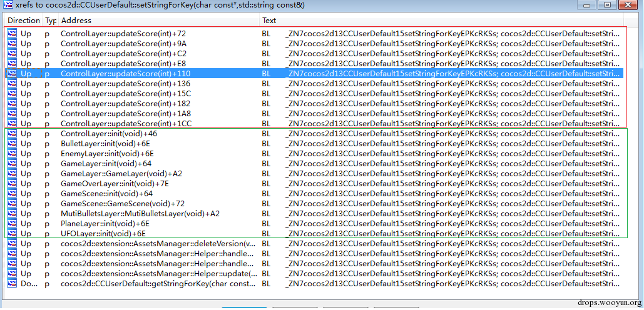Click xref icon of ControlLayer::updateScore(int)+1A8 row
This screenshot has width=644, height=310.
coord(11,113)
